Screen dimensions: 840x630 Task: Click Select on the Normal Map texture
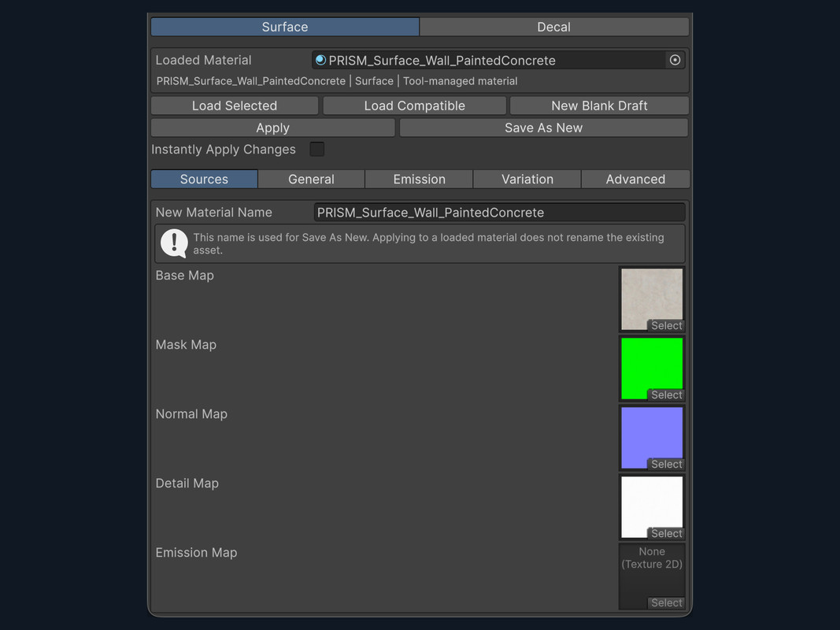click(x=667, y=464)
